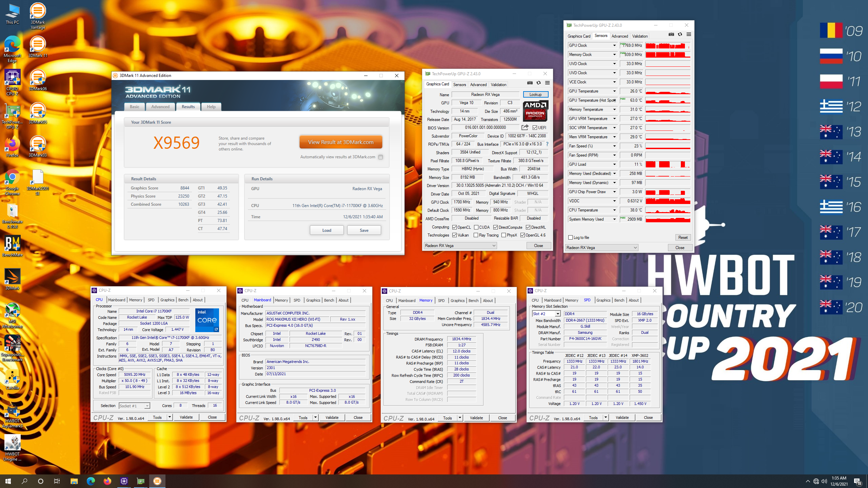Click Validate in CPU-Z Memory window
This screenshot has height=488, width=868.
coord(476,418)
